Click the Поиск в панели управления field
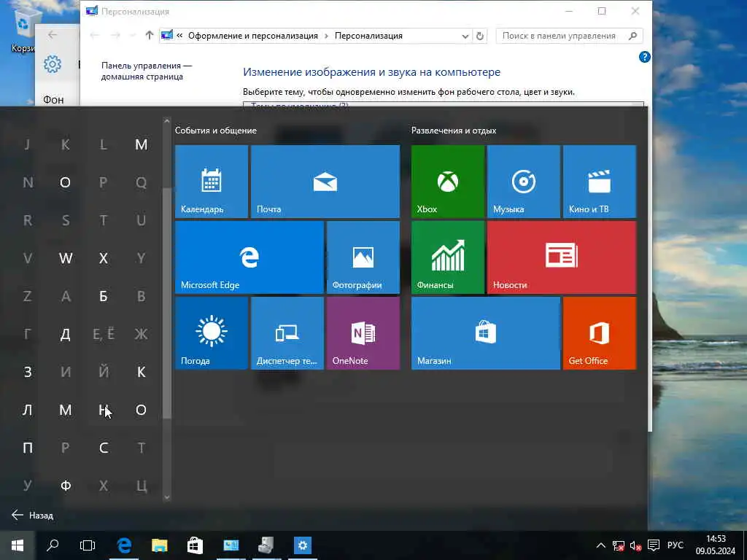Viewport: 747px width, 560px height. [569, 36]
